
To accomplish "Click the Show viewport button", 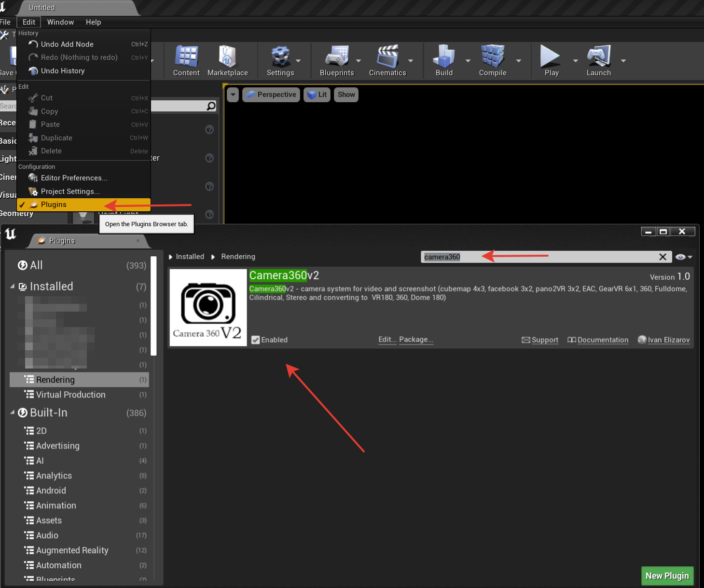I will point(346,95).
